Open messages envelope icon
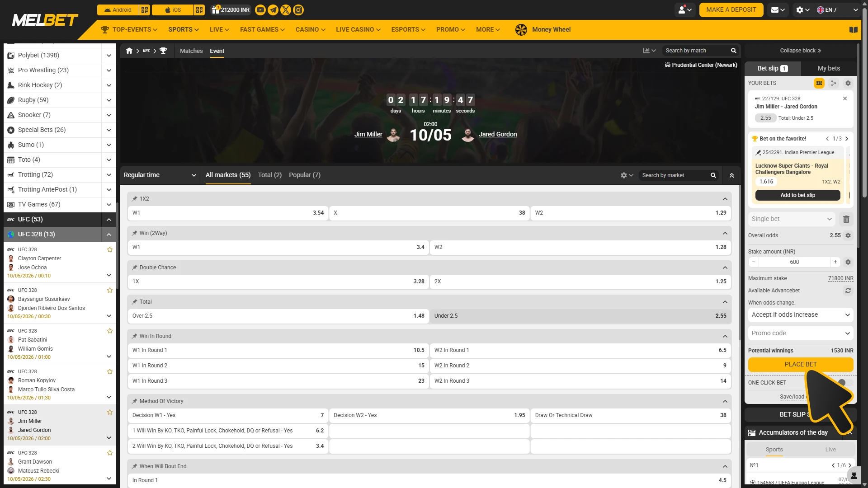This screenshot has width=868, height=488. (x=778, y=10)
